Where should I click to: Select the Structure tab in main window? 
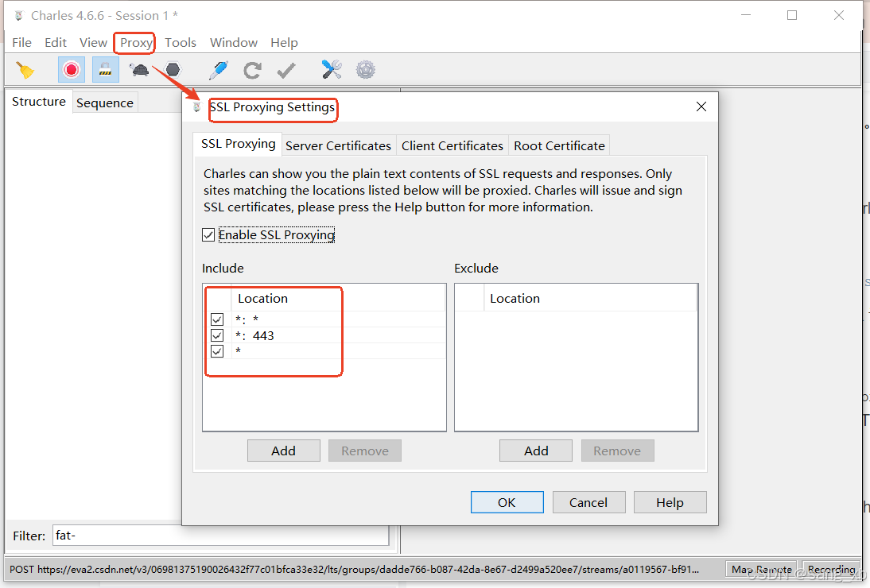[39, 102]
